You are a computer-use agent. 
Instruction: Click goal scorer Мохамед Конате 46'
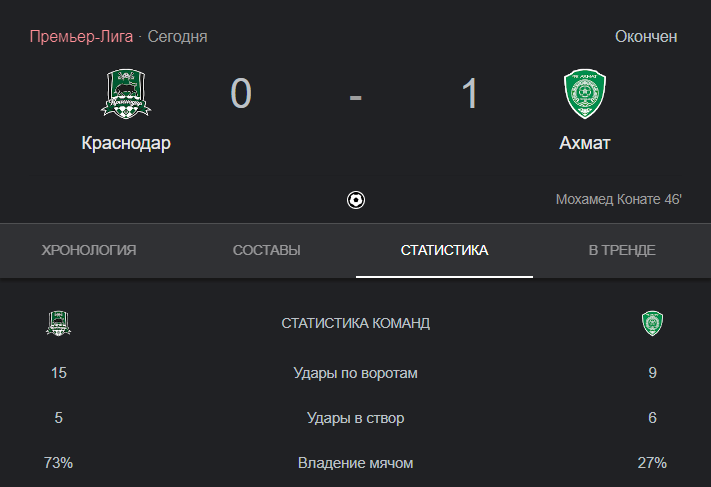click(618, 200)
